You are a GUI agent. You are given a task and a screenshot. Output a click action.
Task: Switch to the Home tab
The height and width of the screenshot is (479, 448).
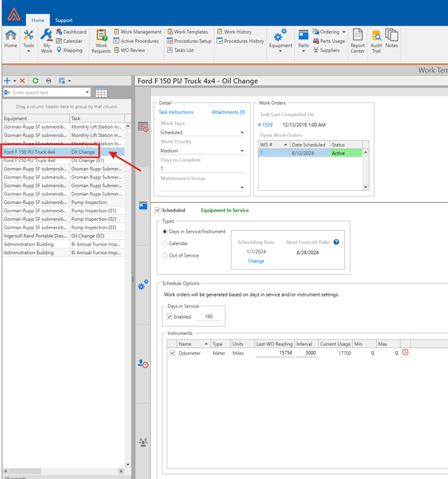click(x=38, y=20)
